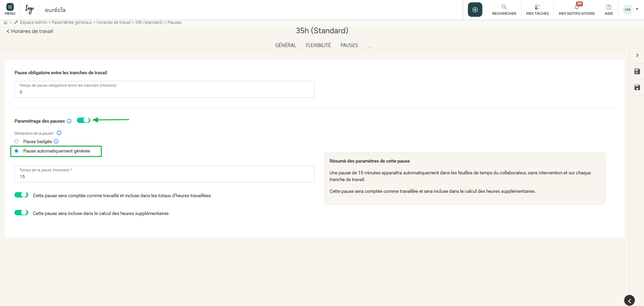The height and width of the screenshot is (306, 644).
Task: Switch to the FLEXIBILITÉ tab
Action: click(x=318, y=45)
